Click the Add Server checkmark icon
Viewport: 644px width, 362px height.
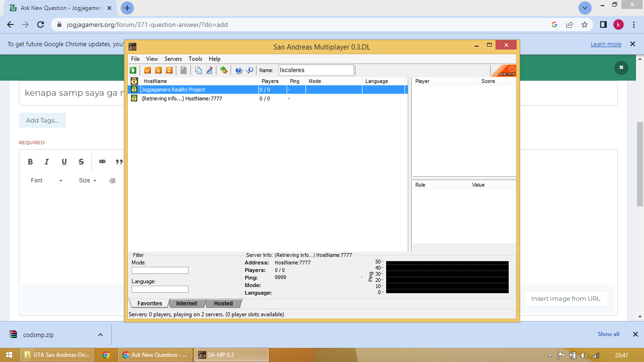[148, 70]
